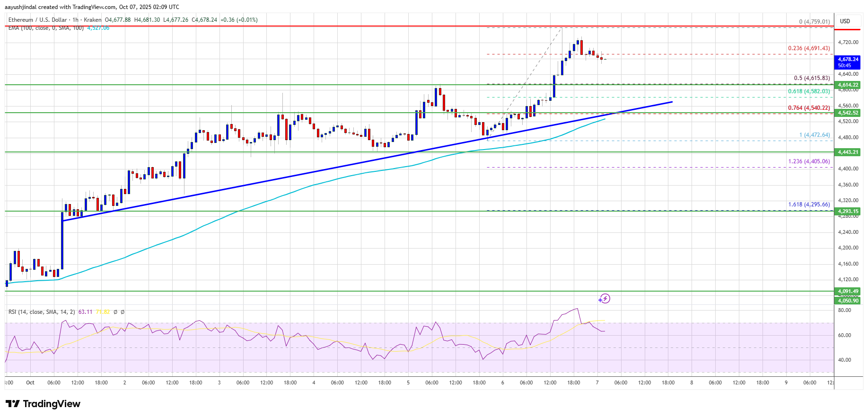Click the green 4,293.15 price level tag
Viewport: 868px width, 418px height.
pos(848,212)
